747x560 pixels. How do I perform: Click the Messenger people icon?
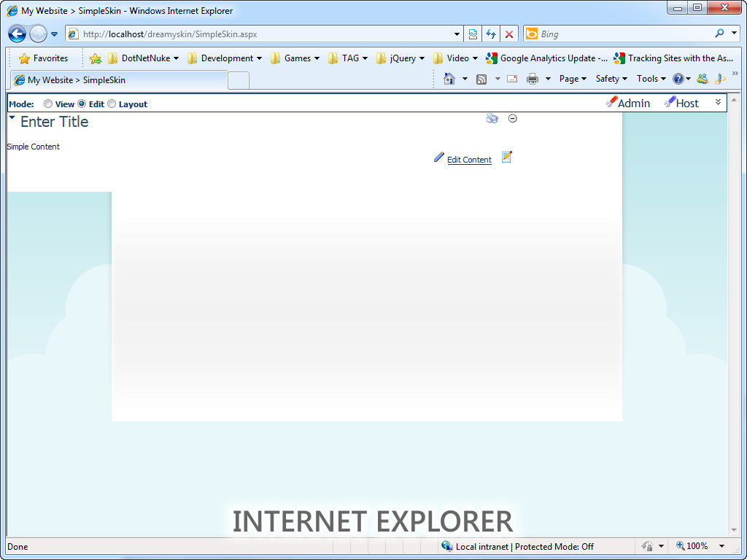point(703,79)
